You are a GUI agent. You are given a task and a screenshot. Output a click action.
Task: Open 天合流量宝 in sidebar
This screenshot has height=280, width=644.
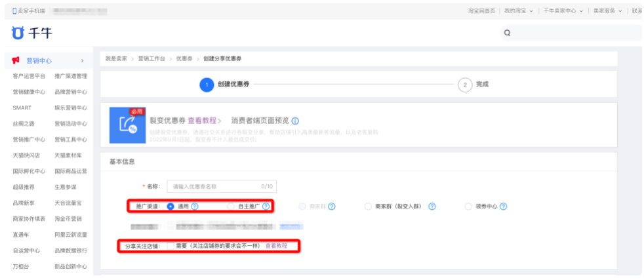click(x=68, y=203)
